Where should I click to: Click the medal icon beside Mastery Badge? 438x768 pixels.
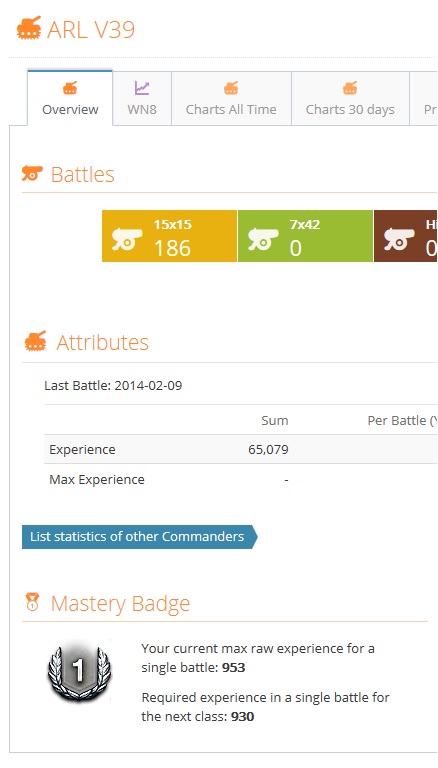pyautogui.click(x=32, y=602)
